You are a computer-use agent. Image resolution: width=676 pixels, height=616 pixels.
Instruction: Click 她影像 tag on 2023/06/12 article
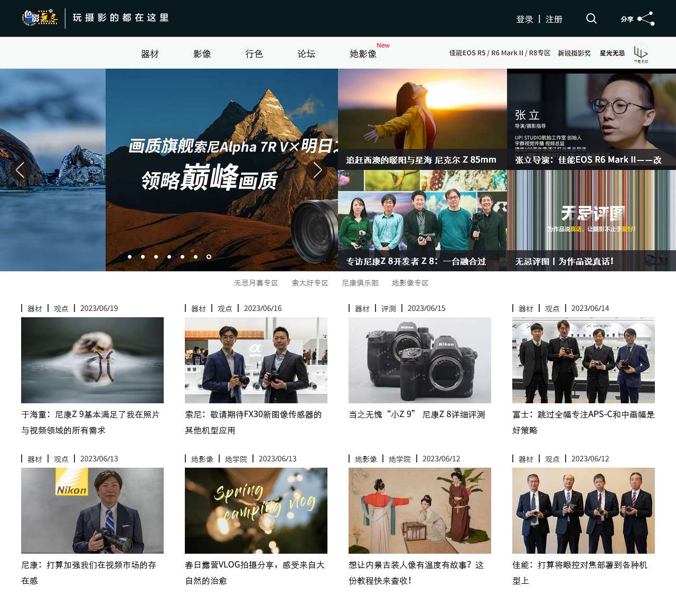tap(366, 459)
